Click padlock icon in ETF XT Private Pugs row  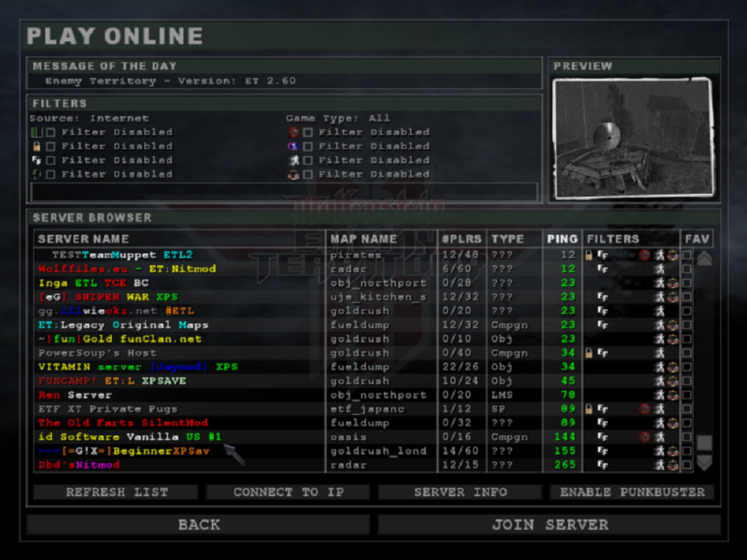click(x=589, y=409)
